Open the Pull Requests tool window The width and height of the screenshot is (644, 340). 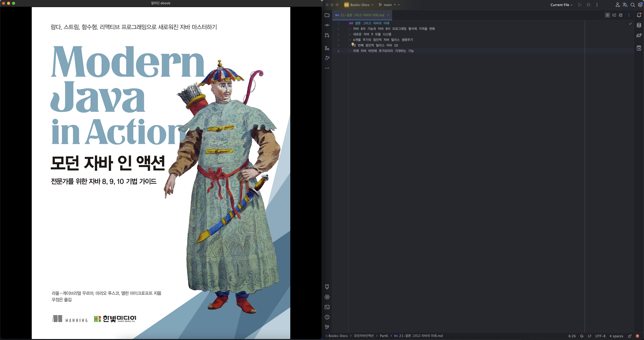pos(327,35)
